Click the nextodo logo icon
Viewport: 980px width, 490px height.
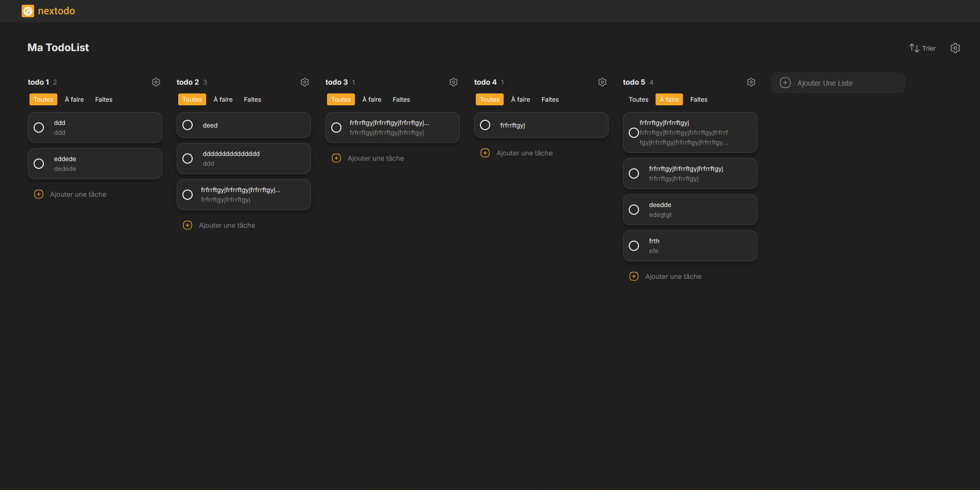[28, 11]
